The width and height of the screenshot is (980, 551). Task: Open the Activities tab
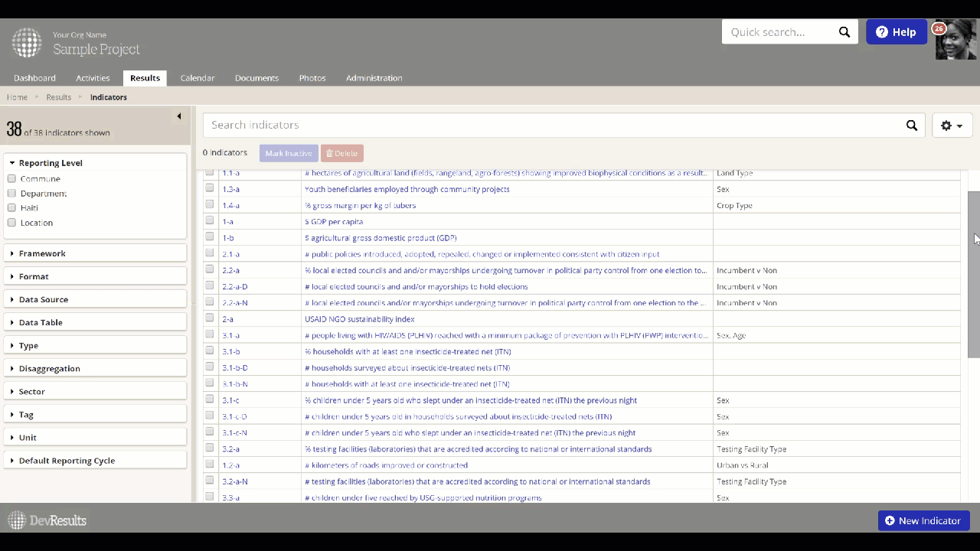93,78
